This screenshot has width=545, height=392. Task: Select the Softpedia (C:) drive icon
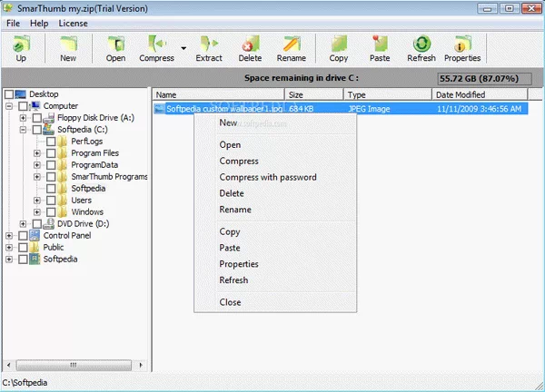49,130
